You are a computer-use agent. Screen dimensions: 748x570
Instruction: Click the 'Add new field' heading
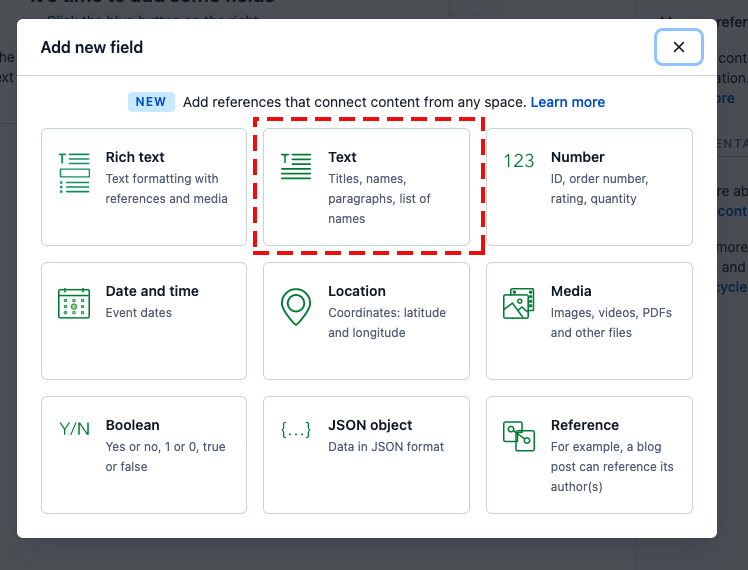pyautogui.click(x=92, y=47)
